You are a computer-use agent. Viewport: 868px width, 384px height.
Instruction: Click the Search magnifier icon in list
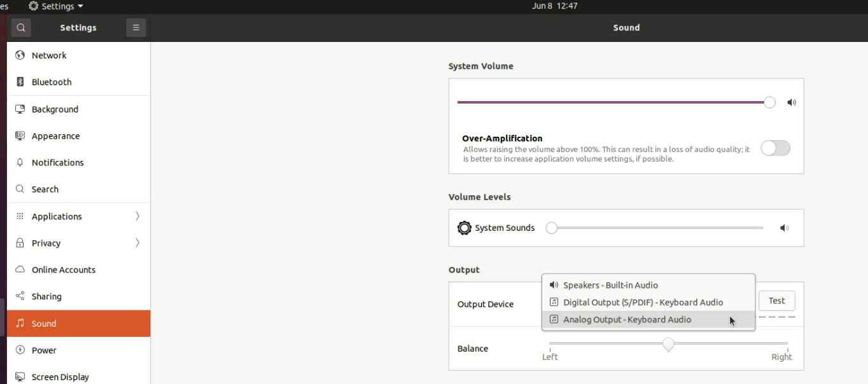coord(20,189)
